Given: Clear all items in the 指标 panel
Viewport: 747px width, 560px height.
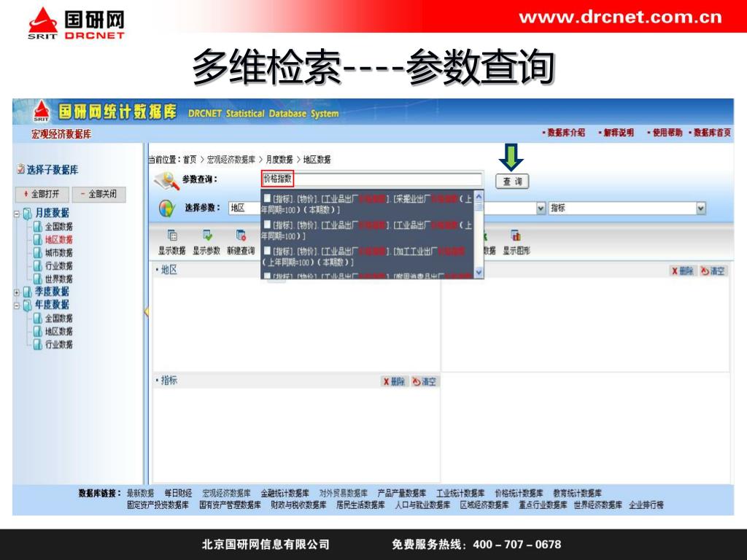Looking at the screenshot, I should 424,381.
